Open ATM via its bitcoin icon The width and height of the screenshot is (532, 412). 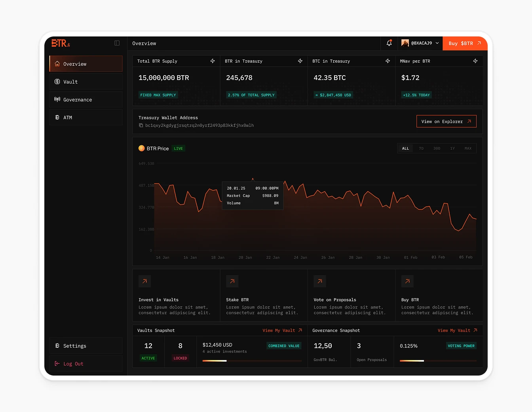[x=57, y=117]
